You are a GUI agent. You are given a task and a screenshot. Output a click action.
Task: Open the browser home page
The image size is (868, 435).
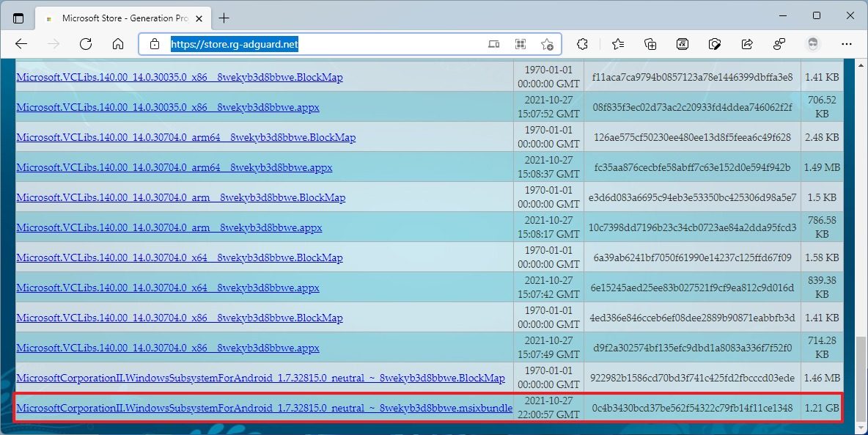(x=118, y=44)
